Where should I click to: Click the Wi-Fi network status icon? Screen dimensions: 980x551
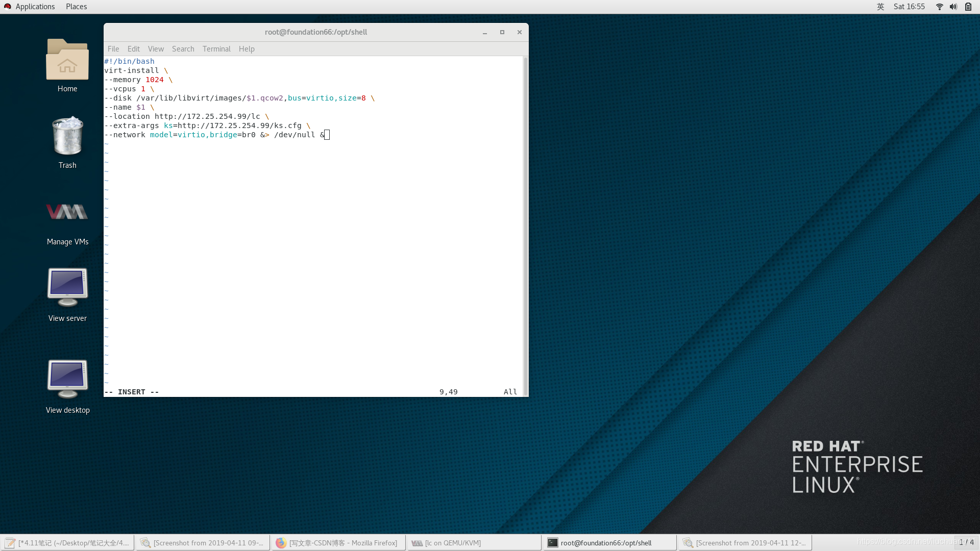[939, 7]
